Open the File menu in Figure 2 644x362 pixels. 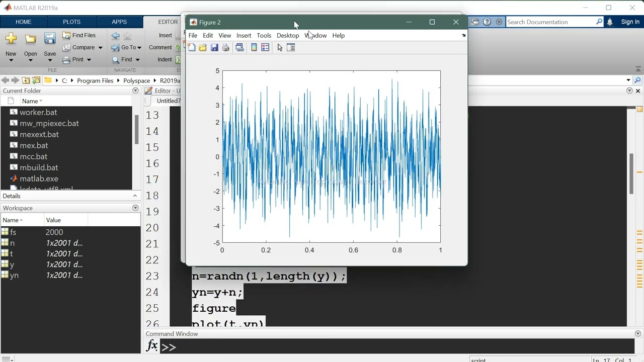click(x=193, y=35)
